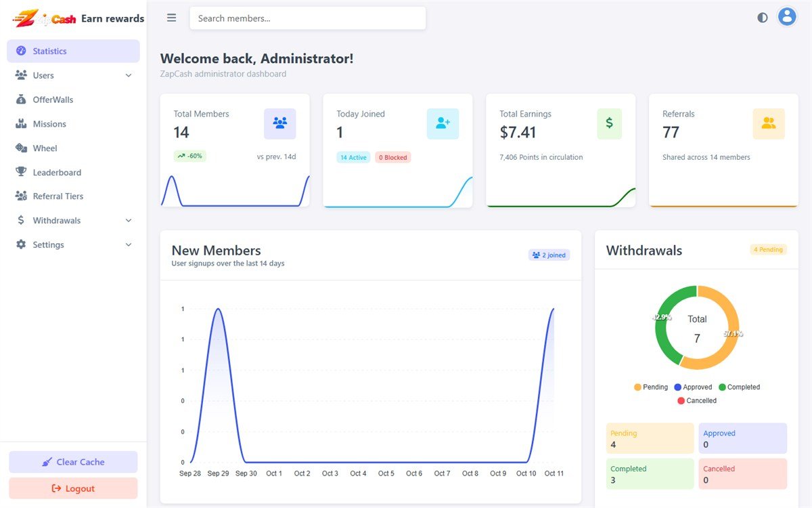Click the Missions binoculars icon
Screen dimensions: 812x508
pyautogui.click(x=21, y=124)
